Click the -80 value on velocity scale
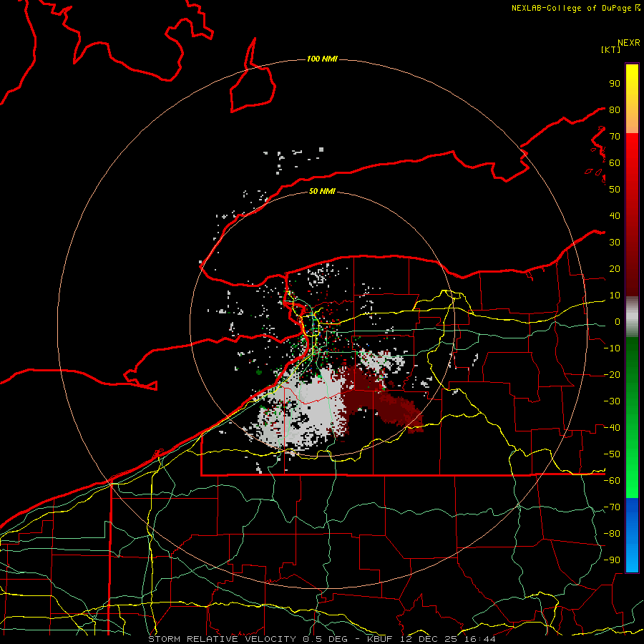Screen dimensions: 644x644 coord(612,534)
